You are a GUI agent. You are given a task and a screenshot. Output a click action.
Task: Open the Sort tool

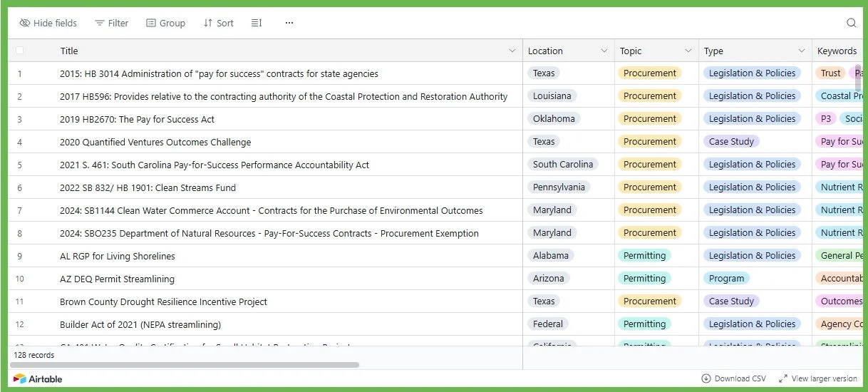pos(218,23)
